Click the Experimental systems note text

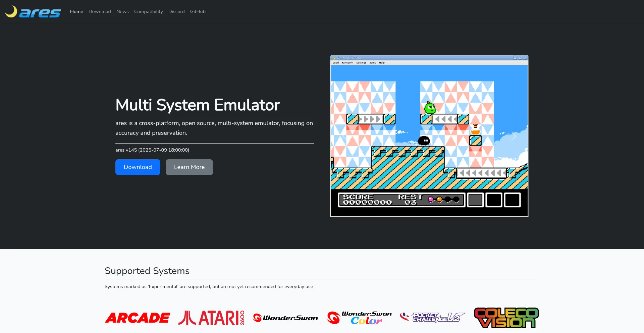tap(209, 286)
